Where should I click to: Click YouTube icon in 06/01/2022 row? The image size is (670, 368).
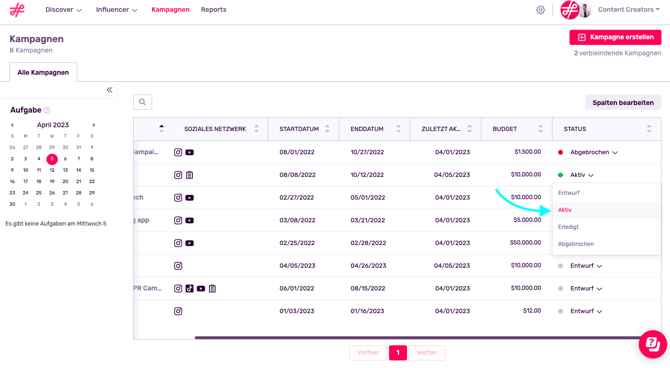[x=201, y=289]
